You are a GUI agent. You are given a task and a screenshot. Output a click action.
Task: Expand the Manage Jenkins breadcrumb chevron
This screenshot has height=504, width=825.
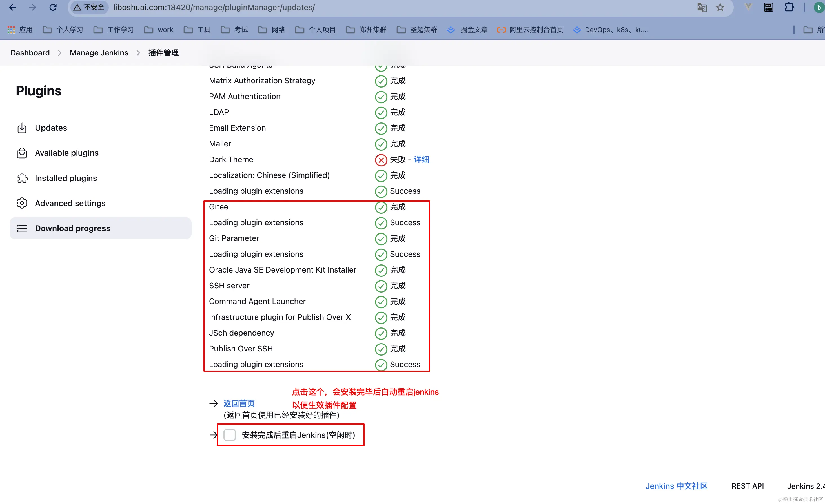[138, 53]
